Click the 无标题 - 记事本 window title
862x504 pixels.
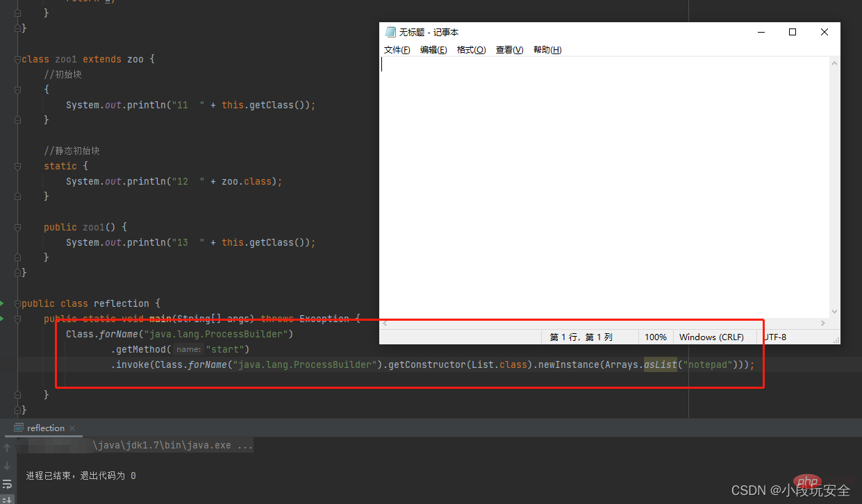429,32
